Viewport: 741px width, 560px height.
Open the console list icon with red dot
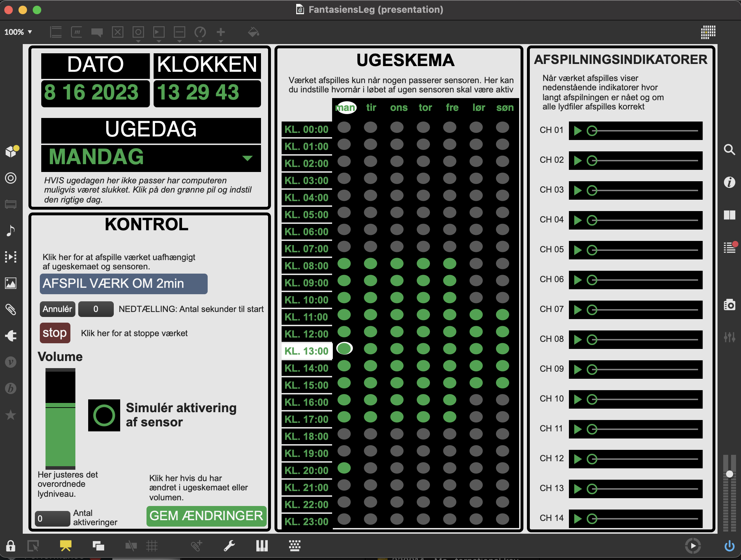[x=730, y=247]
